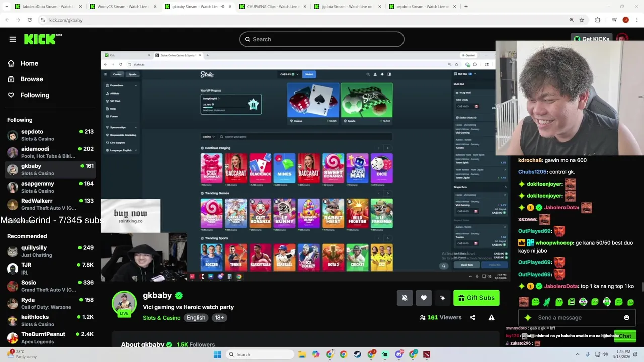644x362 pixels.
Task: Toggle gkbaby stream notifications bell
Action: pos(405,298)
